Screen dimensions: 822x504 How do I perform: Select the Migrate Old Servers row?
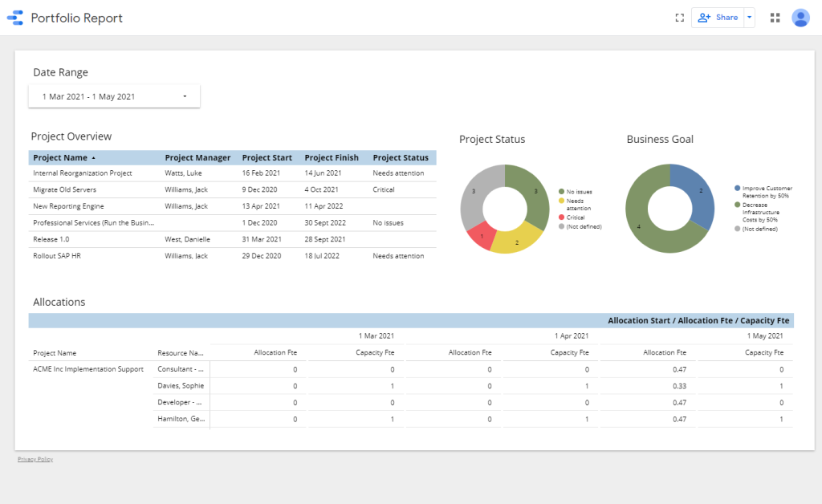tap(64, 189)
